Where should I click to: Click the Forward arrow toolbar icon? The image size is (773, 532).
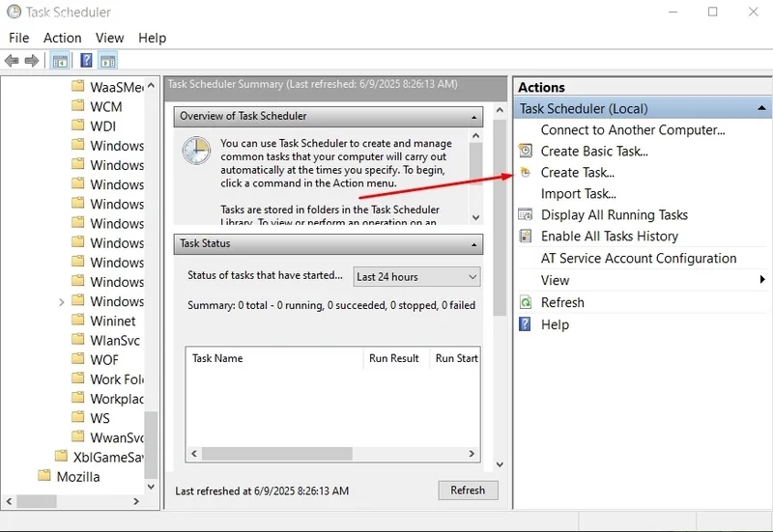click(x=32, y=61)
